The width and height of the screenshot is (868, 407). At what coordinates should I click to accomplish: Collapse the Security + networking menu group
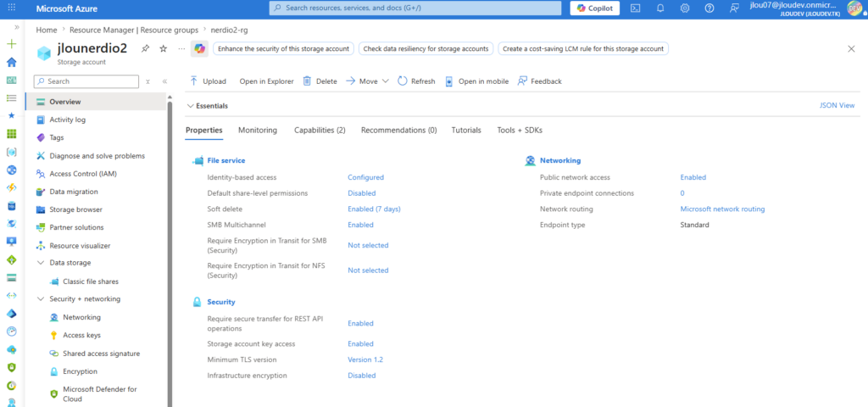click(41, 298)
